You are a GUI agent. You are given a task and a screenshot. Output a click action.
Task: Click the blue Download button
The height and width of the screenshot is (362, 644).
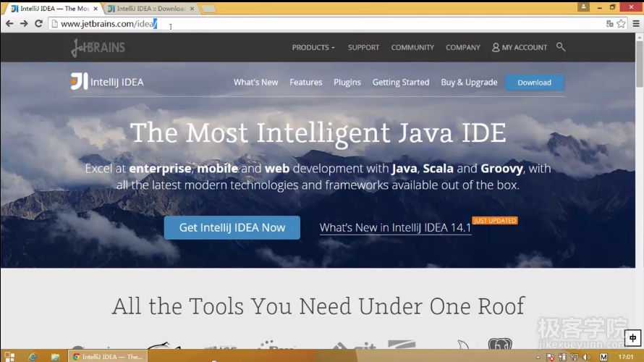[535, 83]
